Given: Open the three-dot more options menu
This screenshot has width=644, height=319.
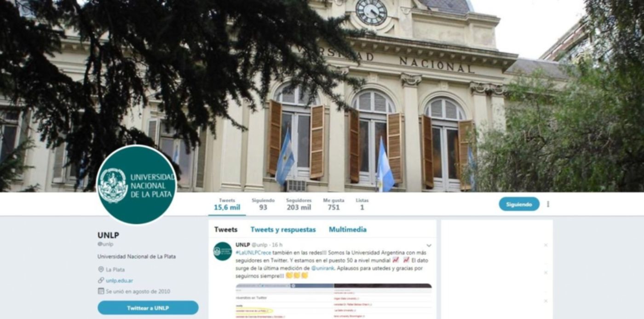Looking at the screenshot, I should [548, 204].
